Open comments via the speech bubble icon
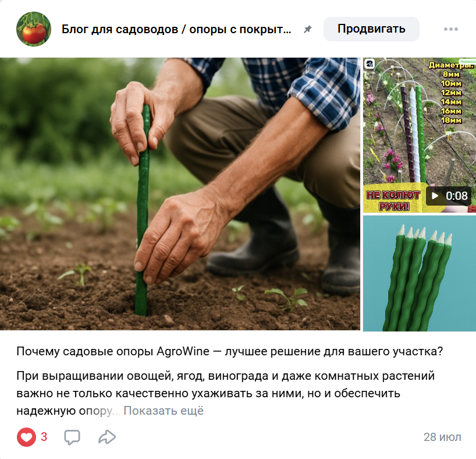Image resolution: width=476 pixels, height=459 pixels. coord(72,437)
